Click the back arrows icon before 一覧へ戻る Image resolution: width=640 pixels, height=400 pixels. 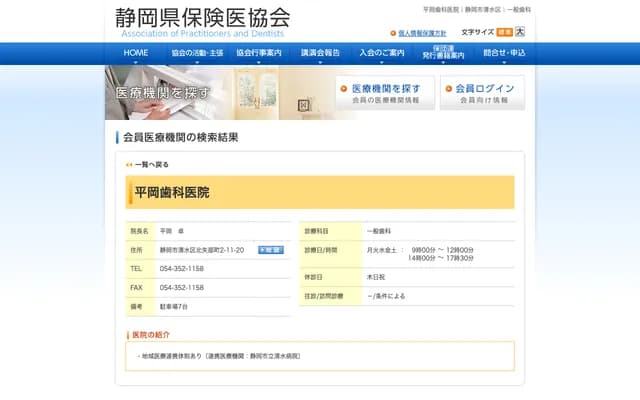(x=129, y=164)
